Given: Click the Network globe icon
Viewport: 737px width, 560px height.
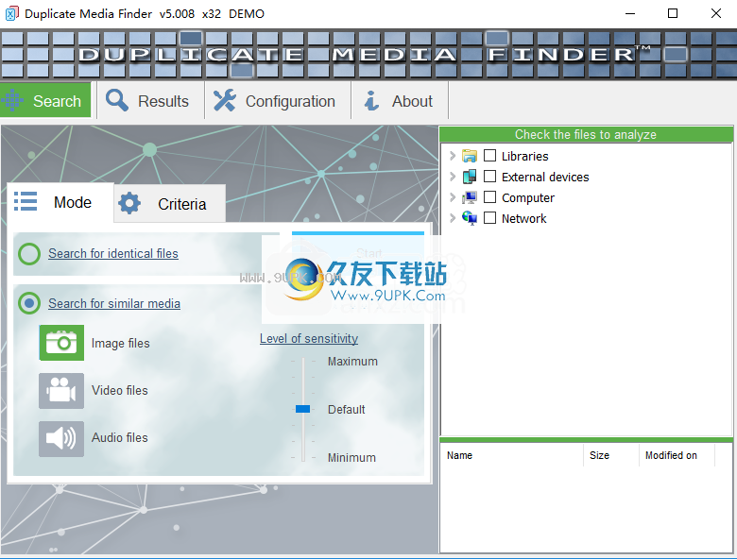Looking at the screenshot, I should pyautogui.click(x=469, y=218).
